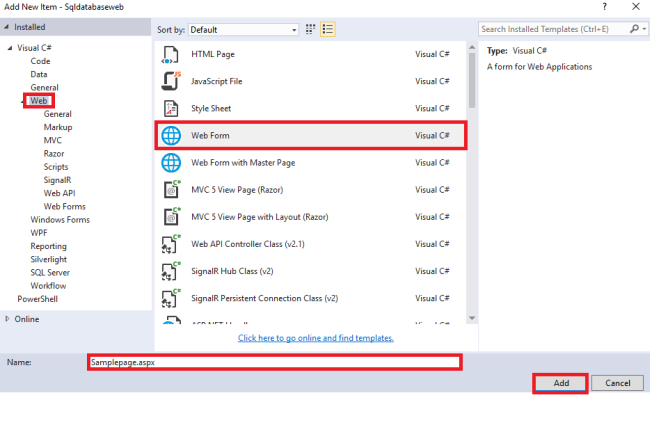Open the online templates link

[316, 338]
